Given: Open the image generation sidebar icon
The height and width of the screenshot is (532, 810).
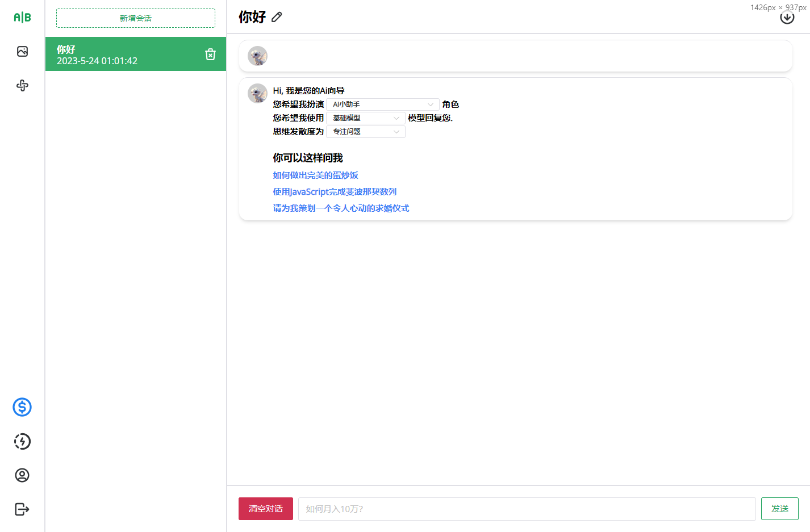Looking at the screenshot, I should pyautogui.click(x=22, y=52).
